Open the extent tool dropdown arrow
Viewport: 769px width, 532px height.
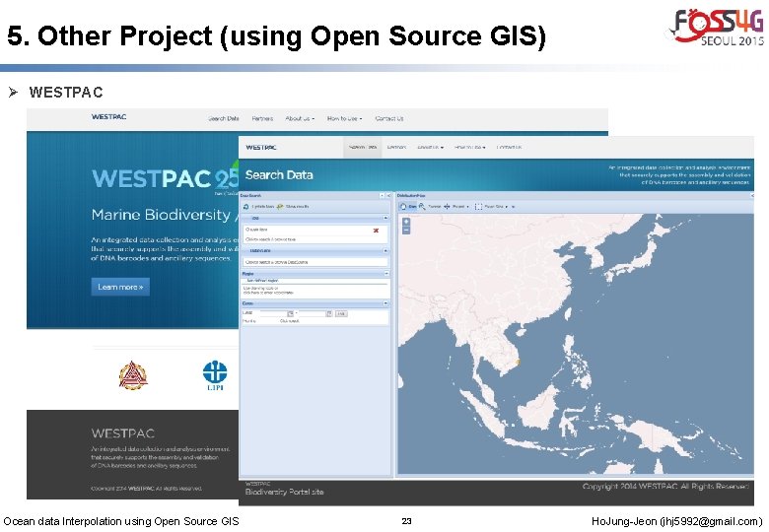[x=468, y=207]
